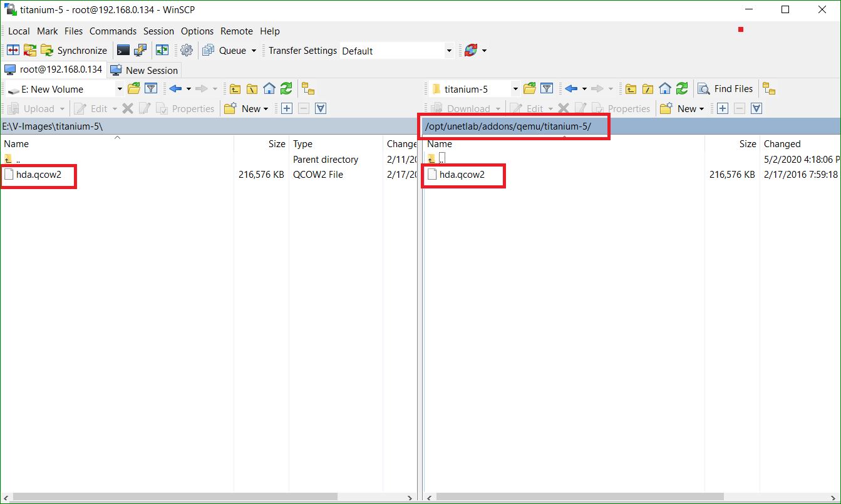841x504 pixels.
Task: Go to parent directory on local panel
Action: (234, 88)
